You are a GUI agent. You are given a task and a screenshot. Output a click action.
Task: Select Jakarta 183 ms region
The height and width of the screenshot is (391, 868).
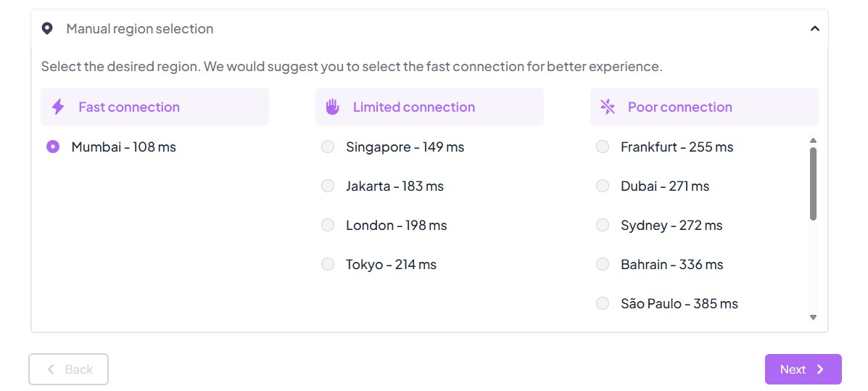pyautogui.click(x=328, y=186)
